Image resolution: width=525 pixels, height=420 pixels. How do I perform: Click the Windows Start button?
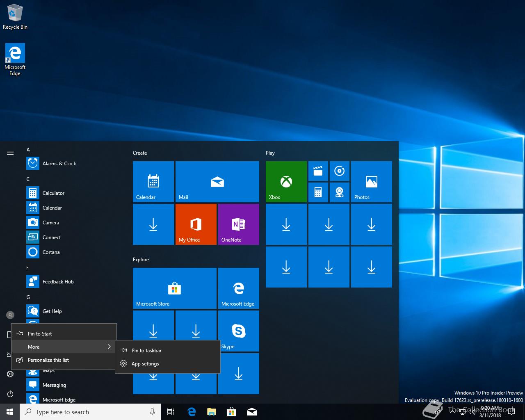10,412
